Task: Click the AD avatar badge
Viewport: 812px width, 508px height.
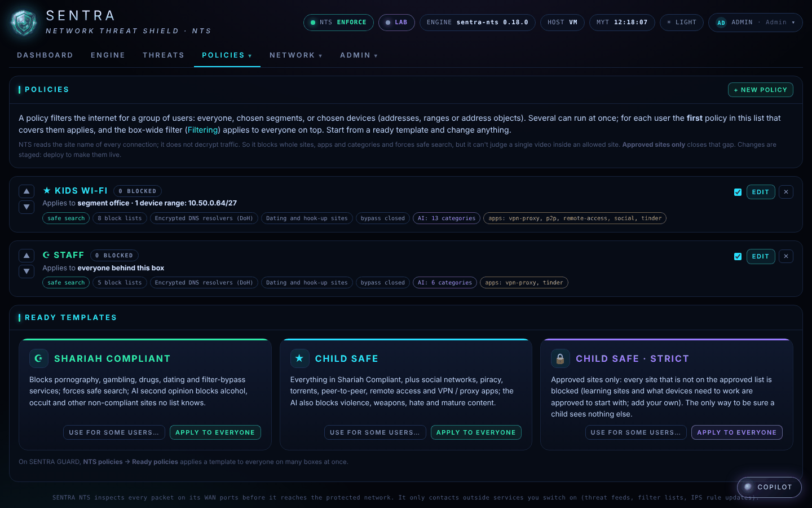Action: coord(721,23)
